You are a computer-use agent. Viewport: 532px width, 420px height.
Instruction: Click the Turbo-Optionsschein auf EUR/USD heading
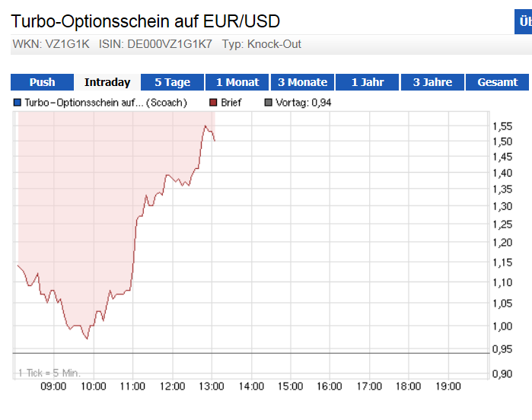click(x=145, y=21)
